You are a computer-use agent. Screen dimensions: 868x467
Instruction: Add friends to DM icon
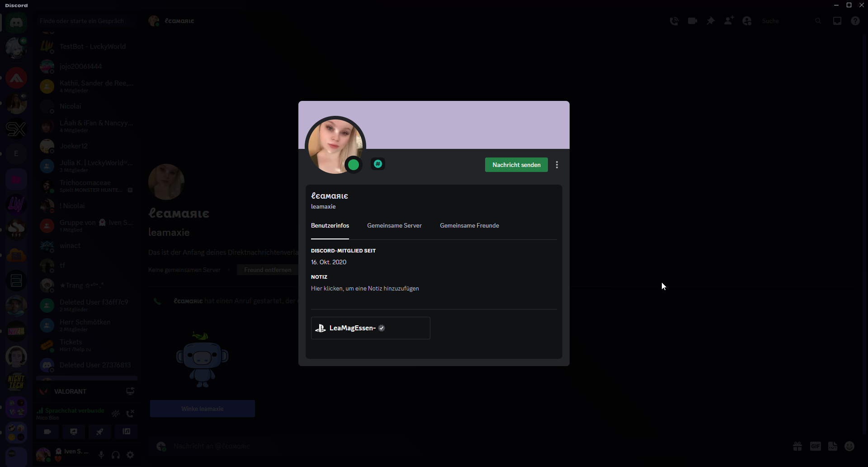(729, 21)
